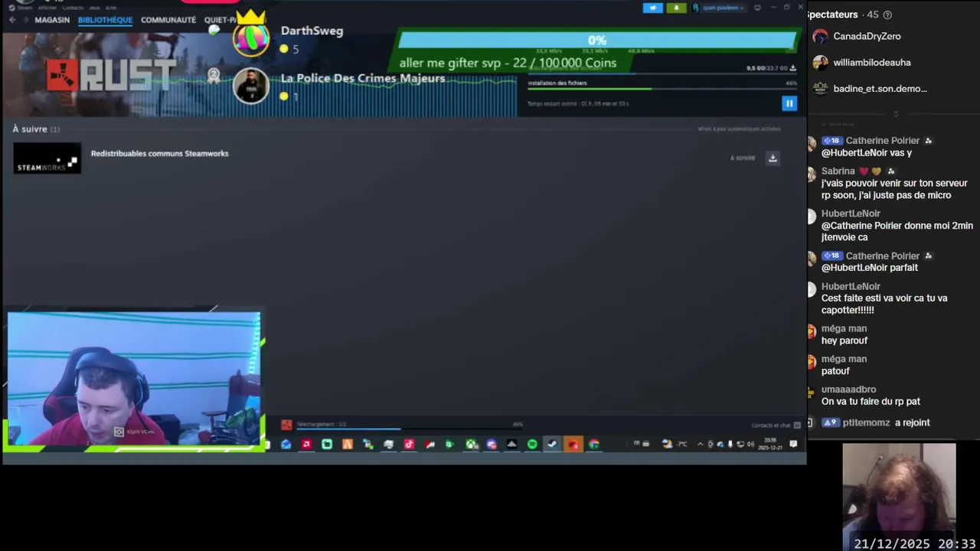The width and height of the screenshot is (980, 551).
Task: Click the small Rust icon in downloads footer
Action: (286, 425)
